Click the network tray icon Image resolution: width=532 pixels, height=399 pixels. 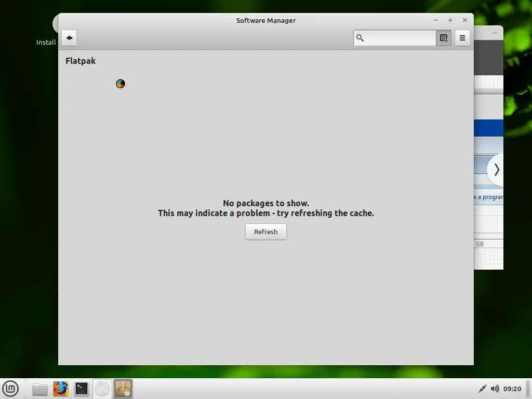click(482, 389)
